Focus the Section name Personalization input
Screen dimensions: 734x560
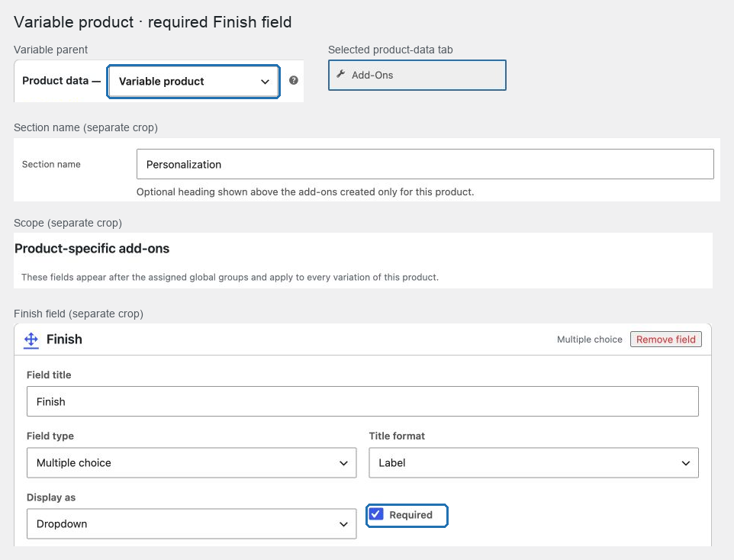pyautogui.click(x=425, y=164)
